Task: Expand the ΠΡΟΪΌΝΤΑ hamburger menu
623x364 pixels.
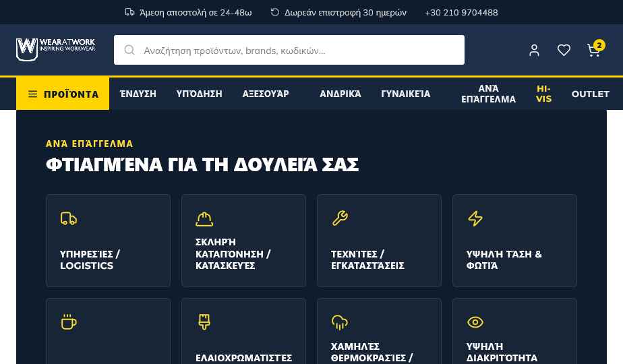Action: click(x=63, y=94)
